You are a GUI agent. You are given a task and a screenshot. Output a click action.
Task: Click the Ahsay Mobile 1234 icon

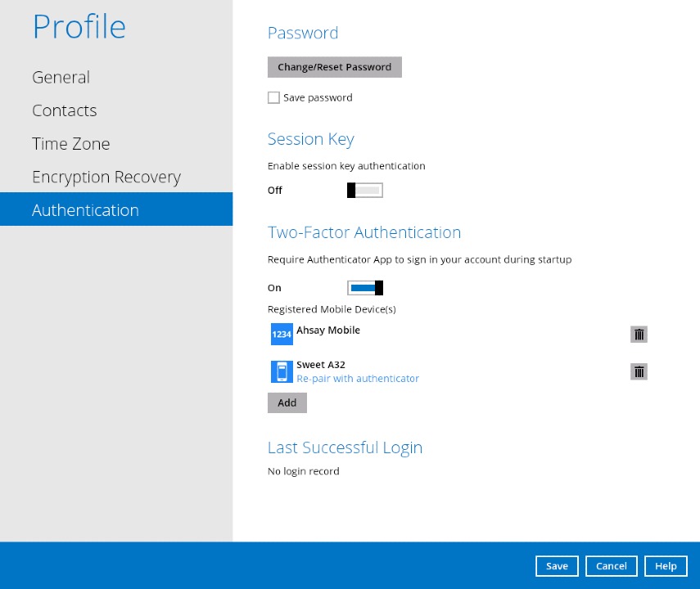(x=282, y=335)
